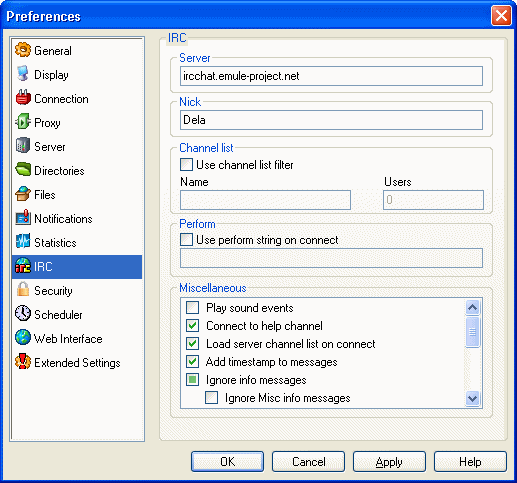Open the Security padlock icon

pos(23,290)
